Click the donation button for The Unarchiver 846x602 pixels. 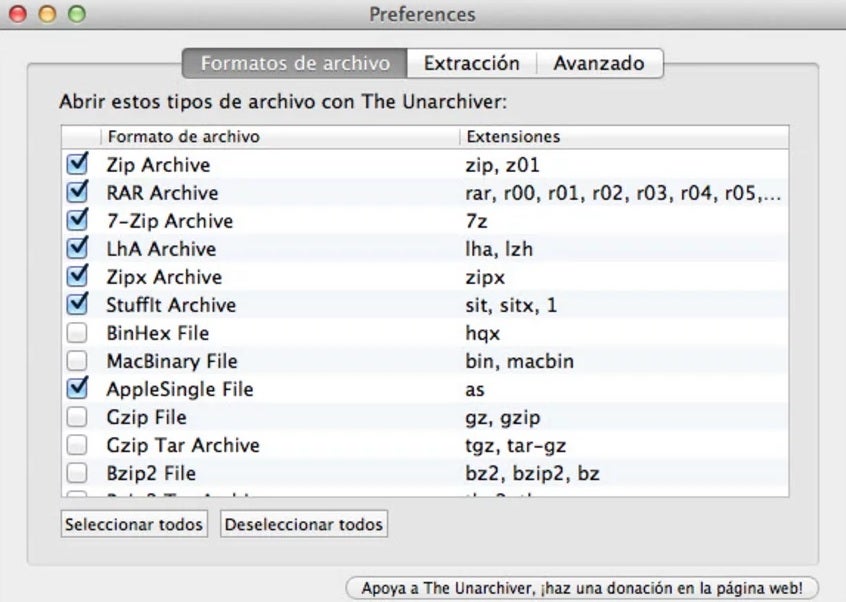pos(581,587)
